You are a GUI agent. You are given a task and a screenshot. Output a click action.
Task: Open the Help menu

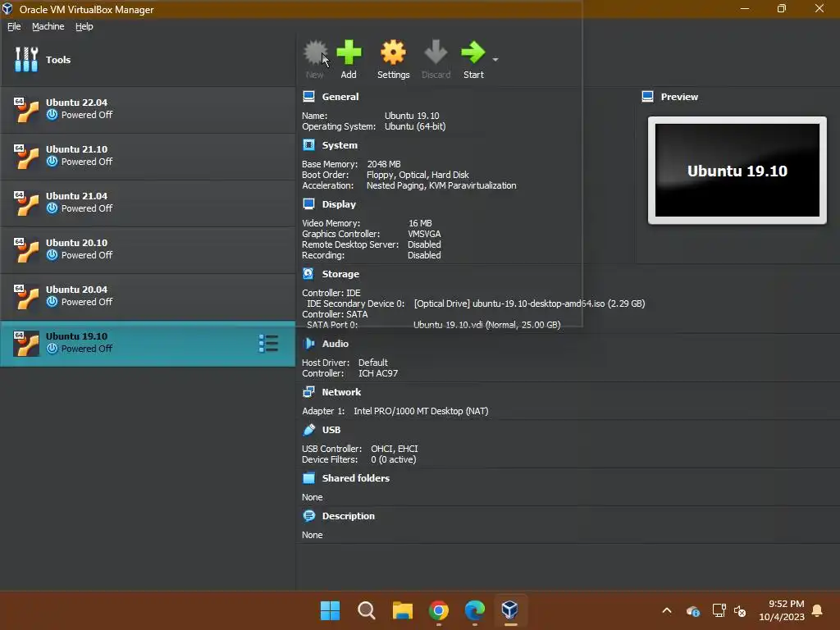(x=84, y=26)
